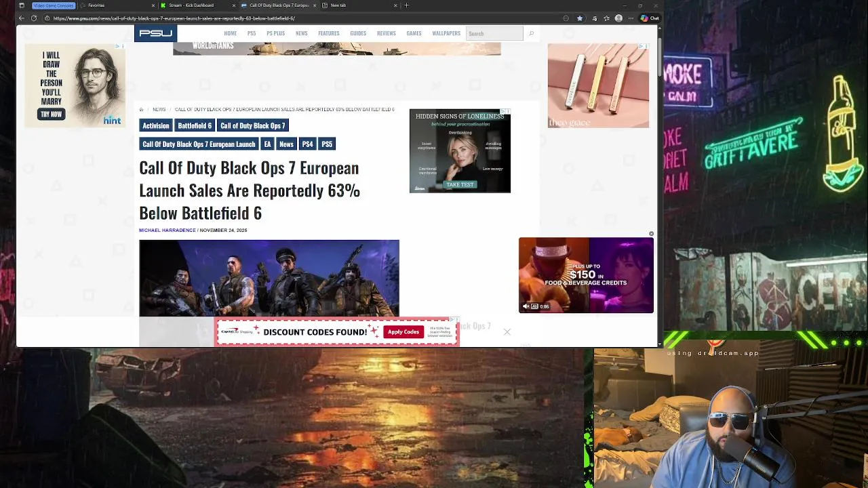Image resolution: width=868 pixels, height=488 pixels.
Task: Open the PS PLUS menu item
Action: coord(275,33)
